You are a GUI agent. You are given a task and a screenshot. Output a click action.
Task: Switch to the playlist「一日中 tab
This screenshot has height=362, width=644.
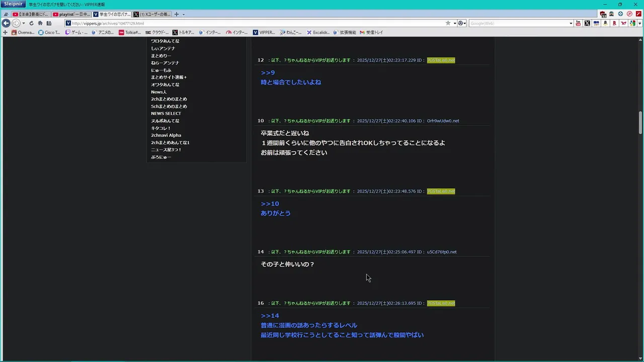tap(71, 14)
